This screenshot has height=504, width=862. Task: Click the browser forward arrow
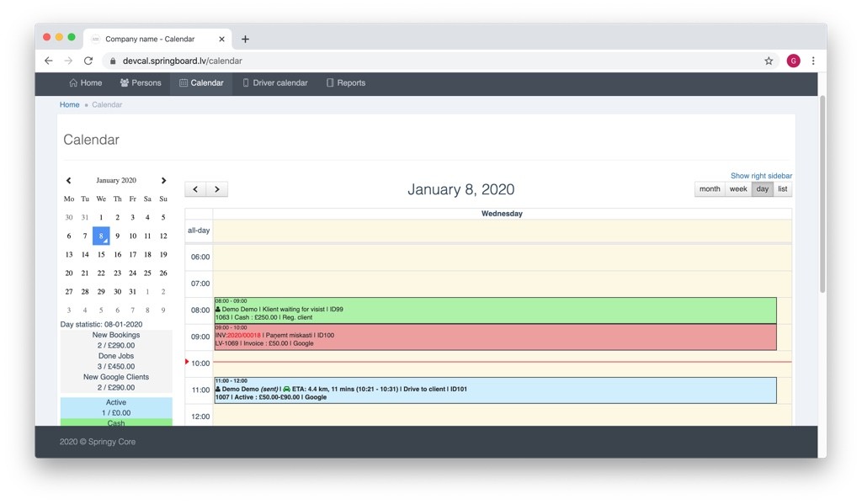[x=68, y=61]
